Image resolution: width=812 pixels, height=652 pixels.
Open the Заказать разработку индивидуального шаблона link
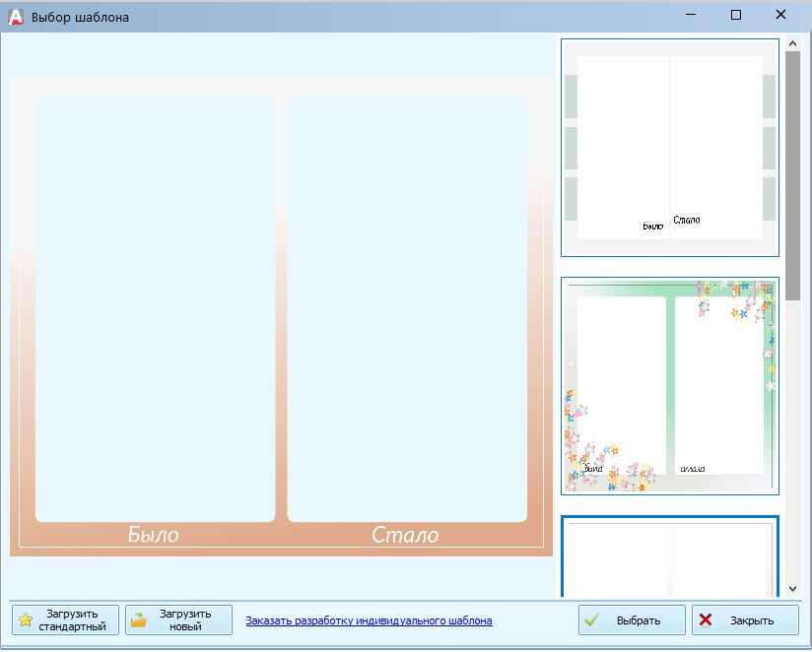pyautogui.click(x=369, y=620)
